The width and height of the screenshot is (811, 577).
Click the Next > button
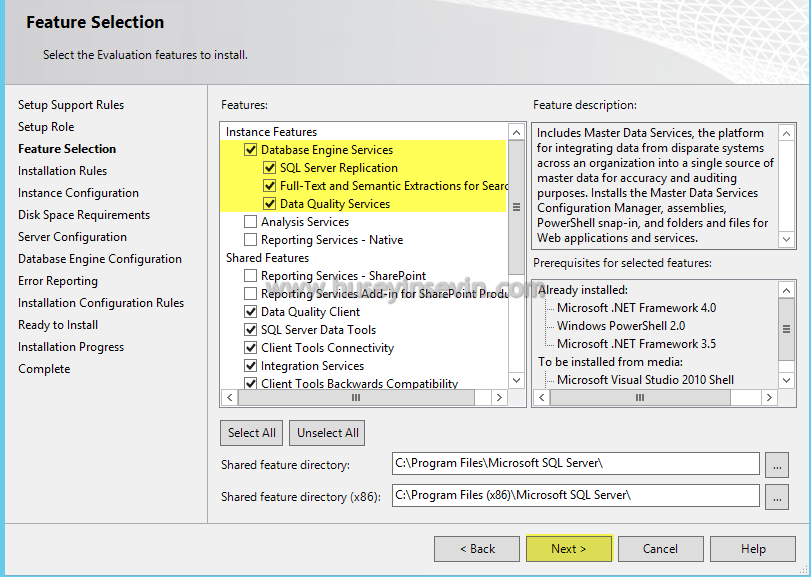click(x=569, y=549)
